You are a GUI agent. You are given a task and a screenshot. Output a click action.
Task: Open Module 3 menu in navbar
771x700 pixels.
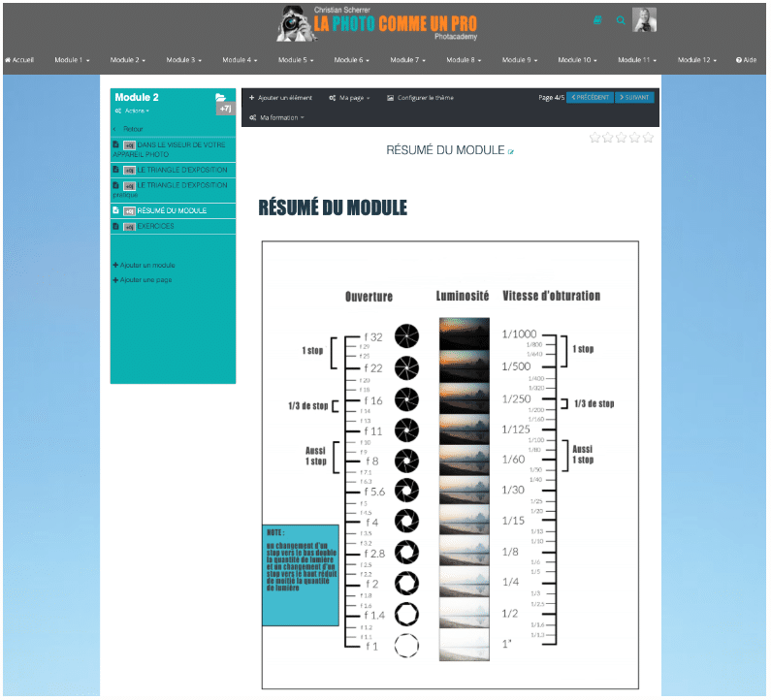coord(183,60)
